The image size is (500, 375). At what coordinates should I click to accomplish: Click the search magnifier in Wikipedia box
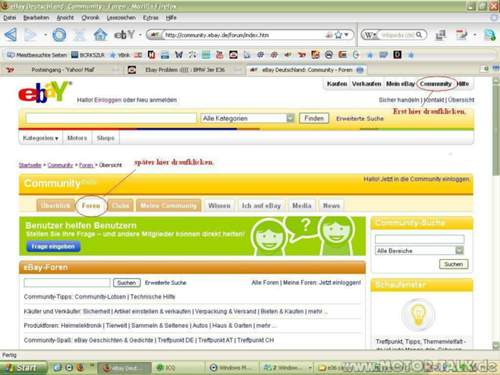tap(419, 35)
